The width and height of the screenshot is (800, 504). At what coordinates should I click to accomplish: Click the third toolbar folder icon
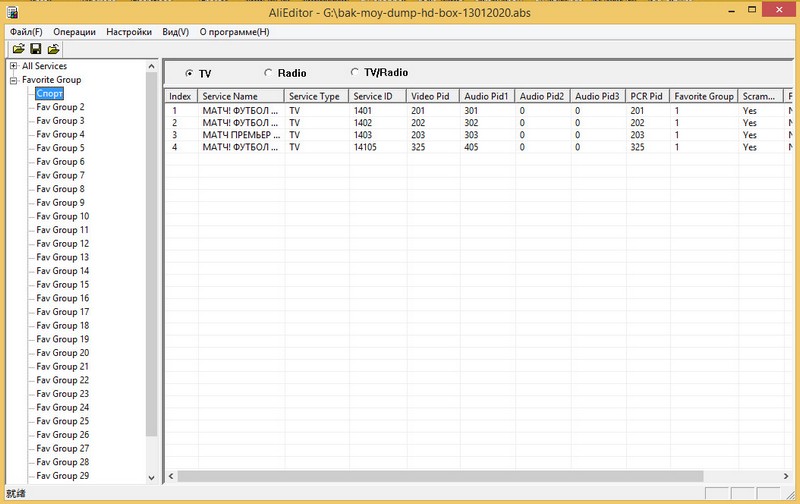53,49
